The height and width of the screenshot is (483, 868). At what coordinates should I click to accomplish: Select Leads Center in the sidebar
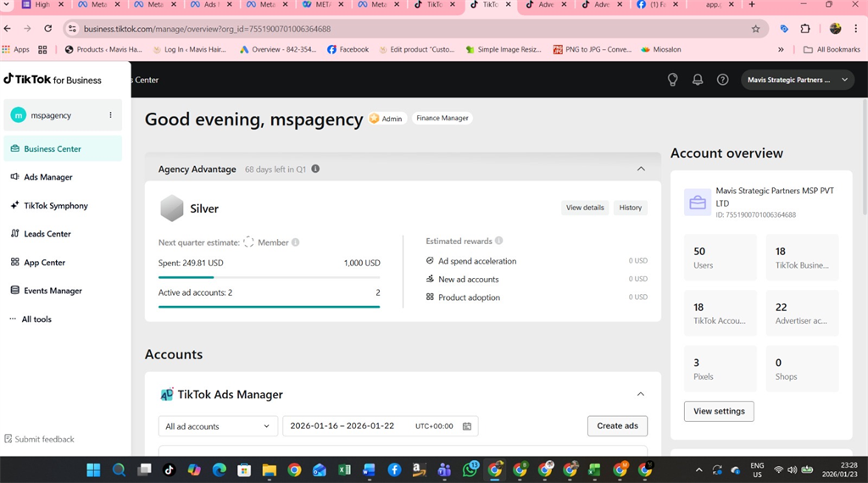click(x=47, y=234)
